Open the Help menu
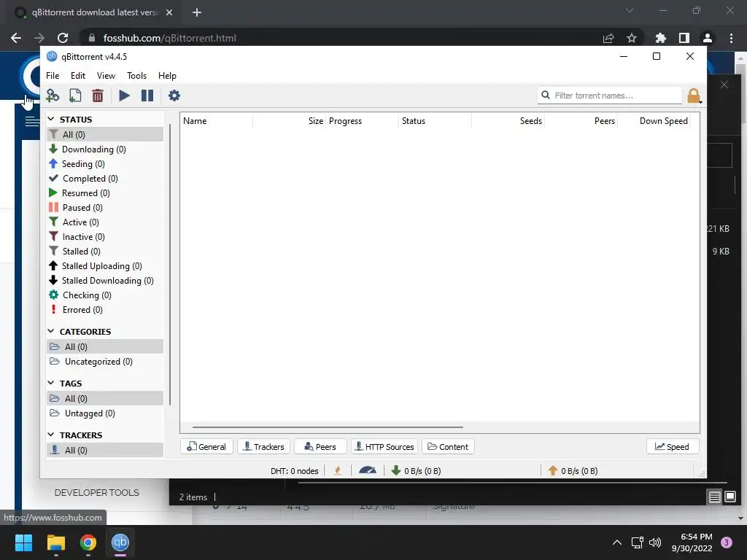Image resolution: width=747 pixels, height=560 pixels. pos(167,76)
